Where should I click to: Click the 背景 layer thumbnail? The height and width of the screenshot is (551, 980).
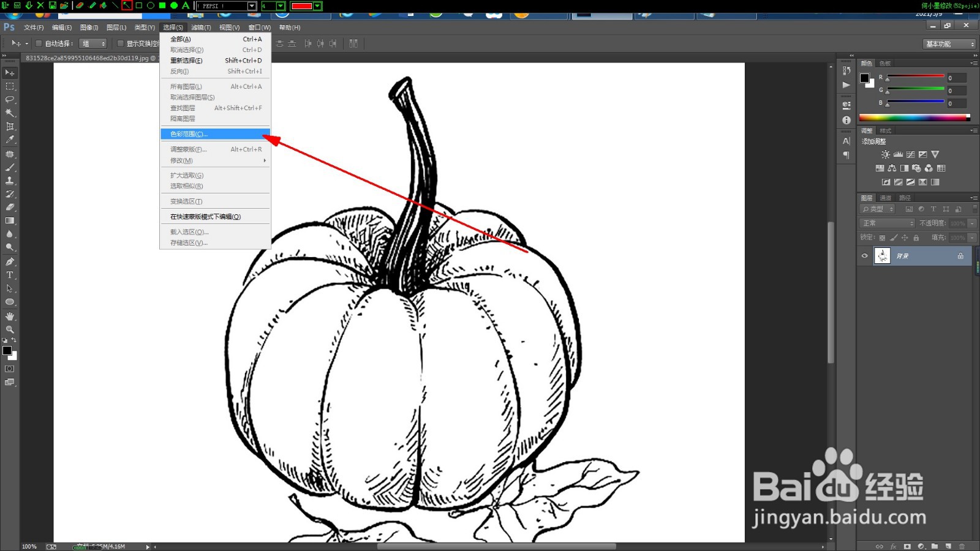[882, 256]
